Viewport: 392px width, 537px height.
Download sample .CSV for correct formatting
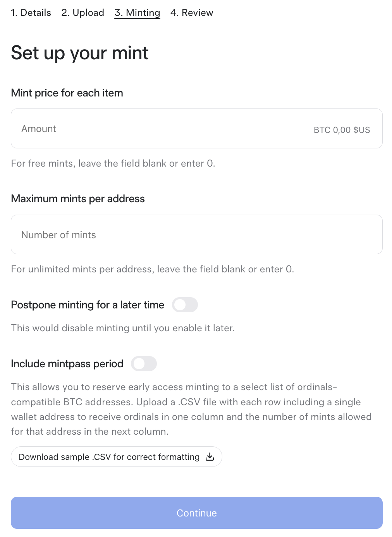coord(117,457)
